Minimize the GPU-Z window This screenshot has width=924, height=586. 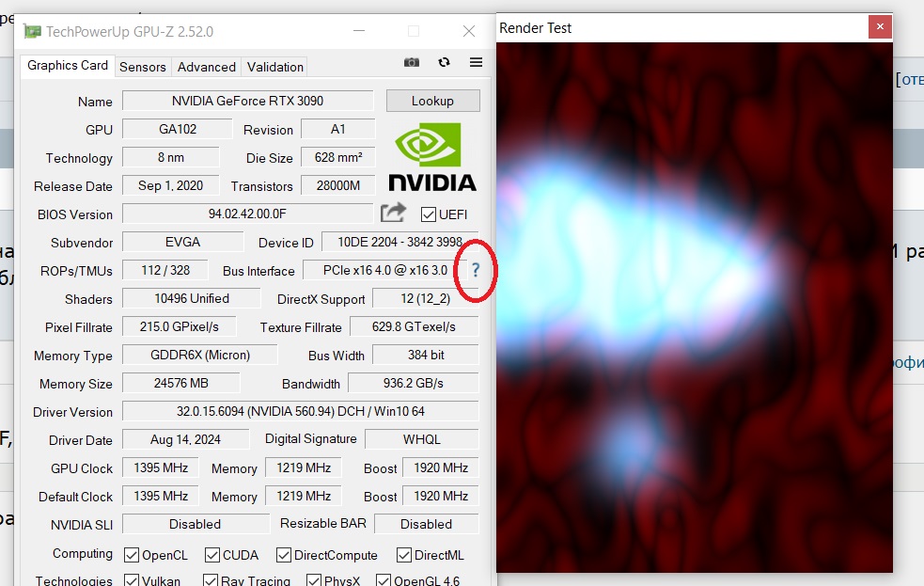pos(359,31)
